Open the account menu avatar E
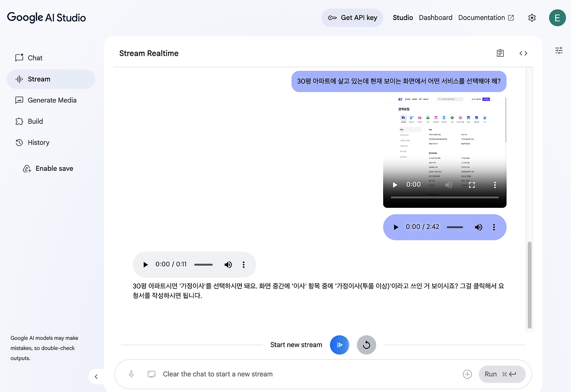 557,18
